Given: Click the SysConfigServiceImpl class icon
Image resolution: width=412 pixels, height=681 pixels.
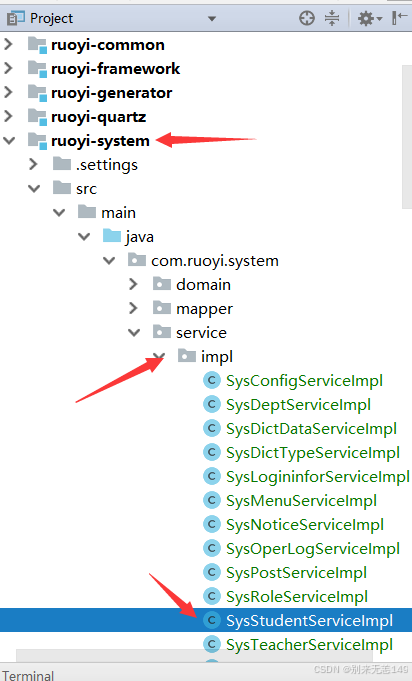Looking at the screenshot, I should [212, 380].
